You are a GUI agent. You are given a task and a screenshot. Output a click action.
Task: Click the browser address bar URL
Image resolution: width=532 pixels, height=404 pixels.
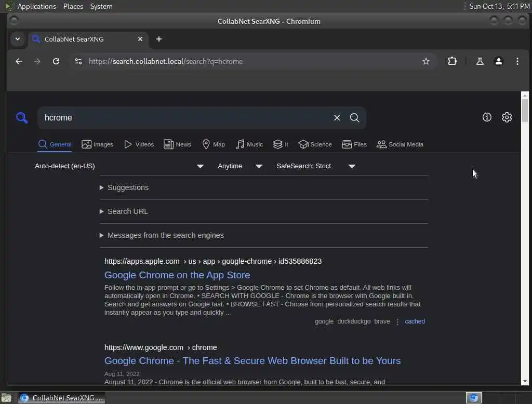point(166,61)
